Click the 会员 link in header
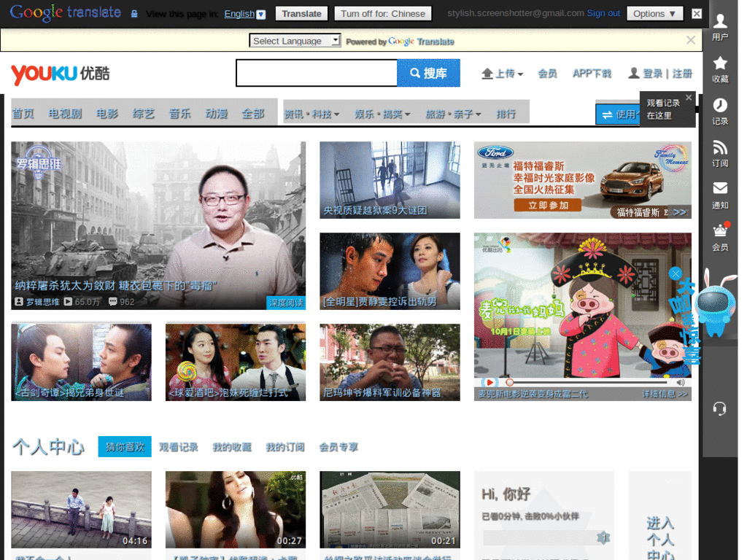The image size is (747, 560). click(x=547, y=74)
